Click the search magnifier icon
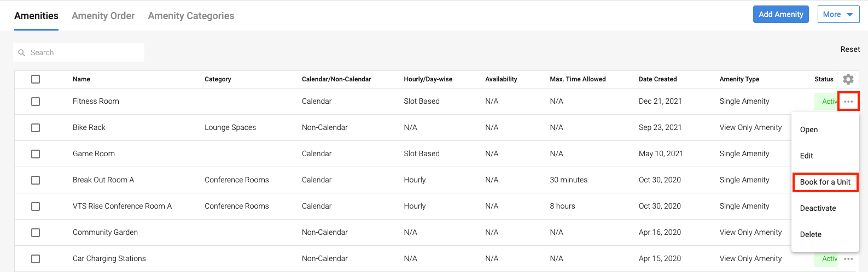 (22, 53)
